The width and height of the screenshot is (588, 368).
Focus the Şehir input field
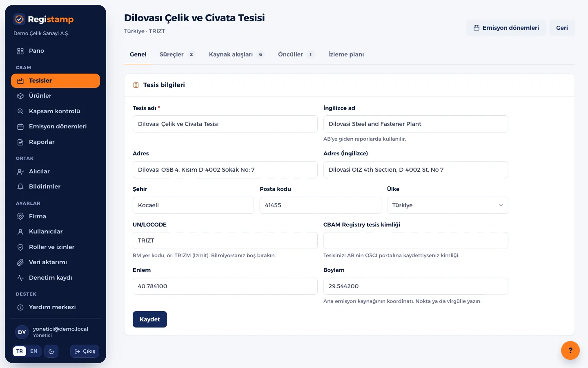click(x=193, y=205)
